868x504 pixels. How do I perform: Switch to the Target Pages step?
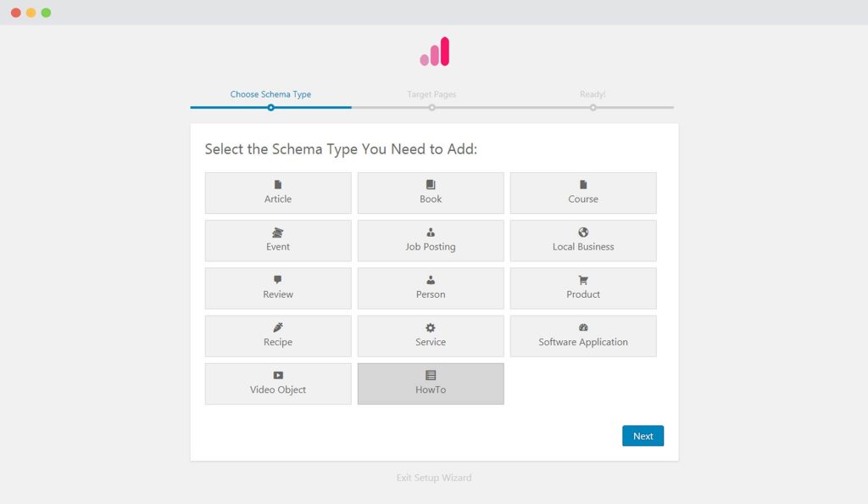tap(432, 94)
